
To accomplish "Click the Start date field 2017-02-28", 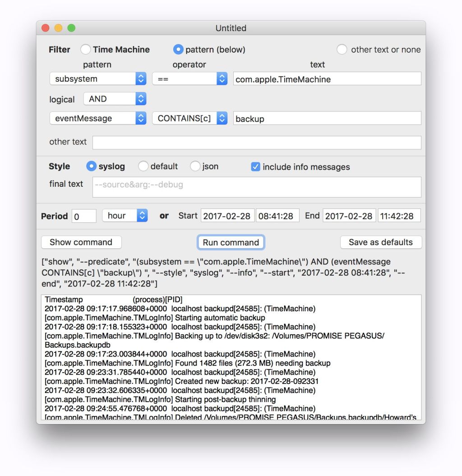I will click(x=227, y=216).
